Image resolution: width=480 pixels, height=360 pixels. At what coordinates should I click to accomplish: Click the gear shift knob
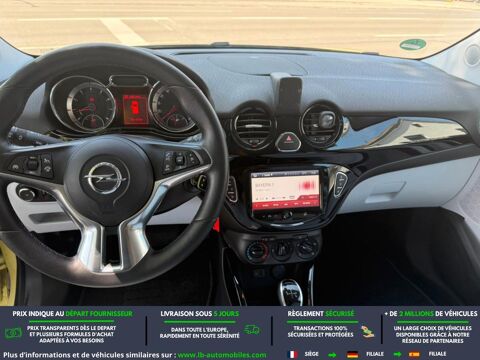(291, 291)
